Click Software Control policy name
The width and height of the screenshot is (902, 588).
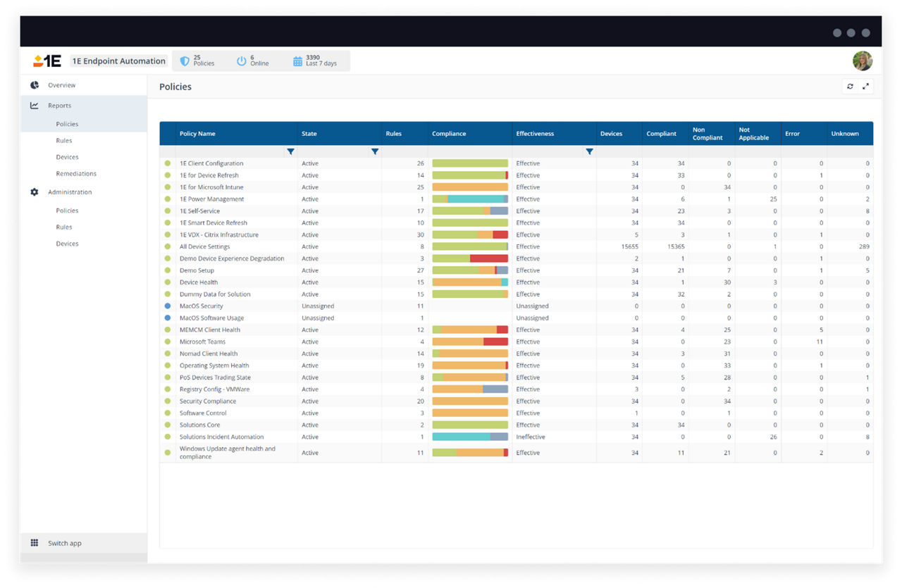(203, 413)
